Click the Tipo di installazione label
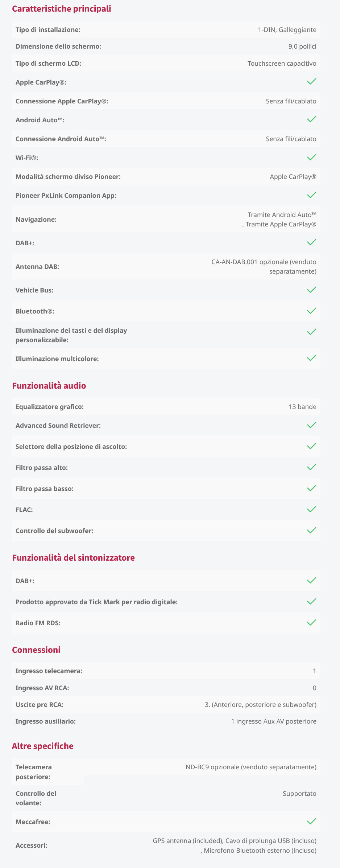340x868 pixels. (x=48, y=30)
